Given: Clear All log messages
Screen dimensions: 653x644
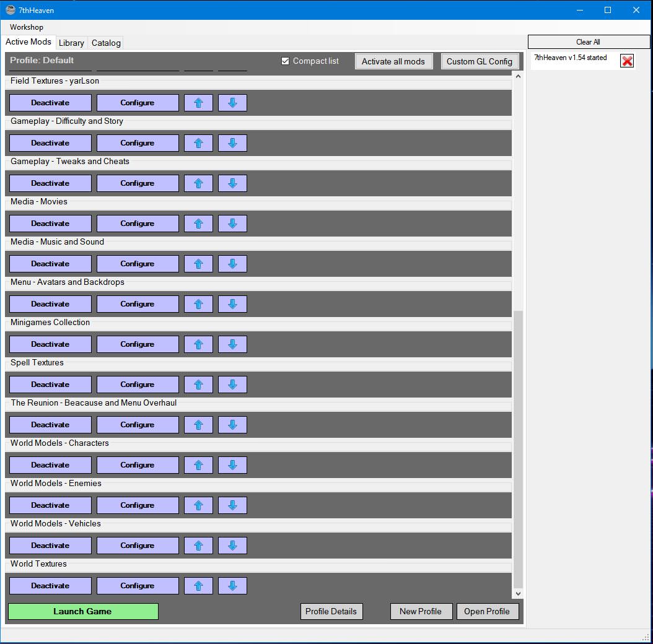Looking at the screenshot, I should click(x=589, y=42).
